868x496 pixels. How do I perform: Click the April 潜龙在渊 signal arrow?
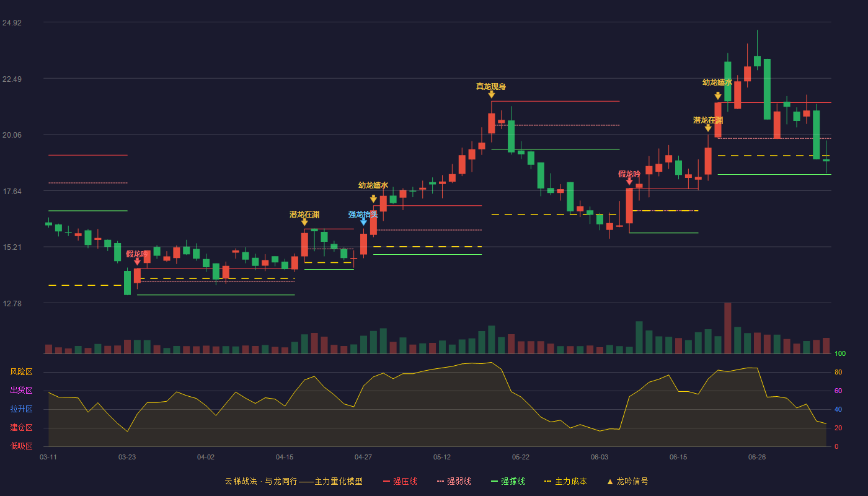tap(304, 222)
